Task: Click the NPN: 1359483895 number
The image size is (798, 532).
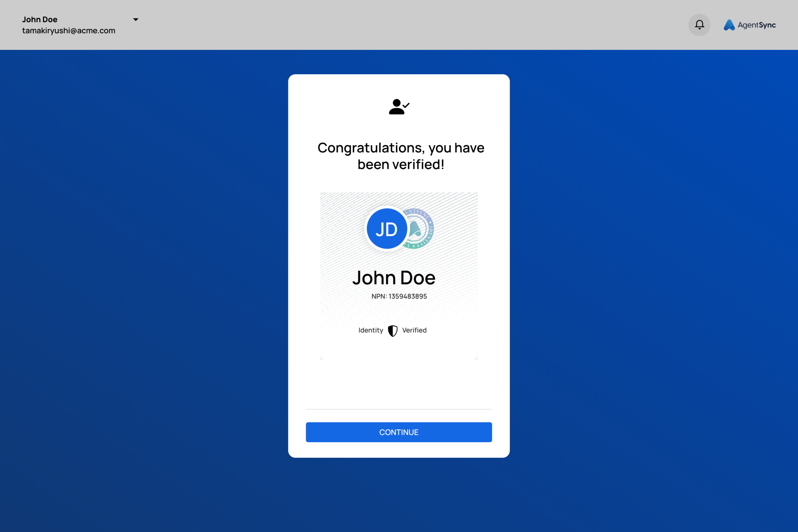Action: 399,296
